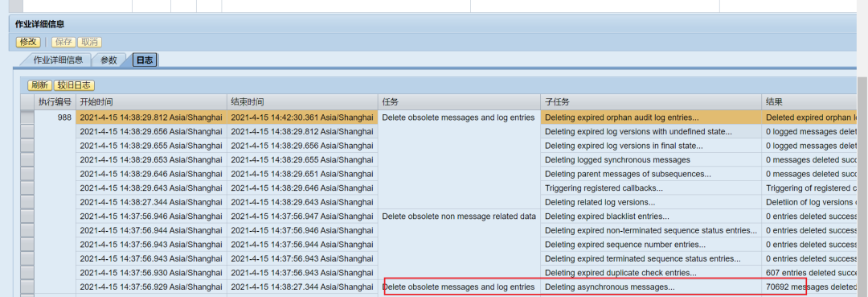Select 'Deleting expired non-terminated sequence status entries...'
868x297 pixels.
(651, 230)
